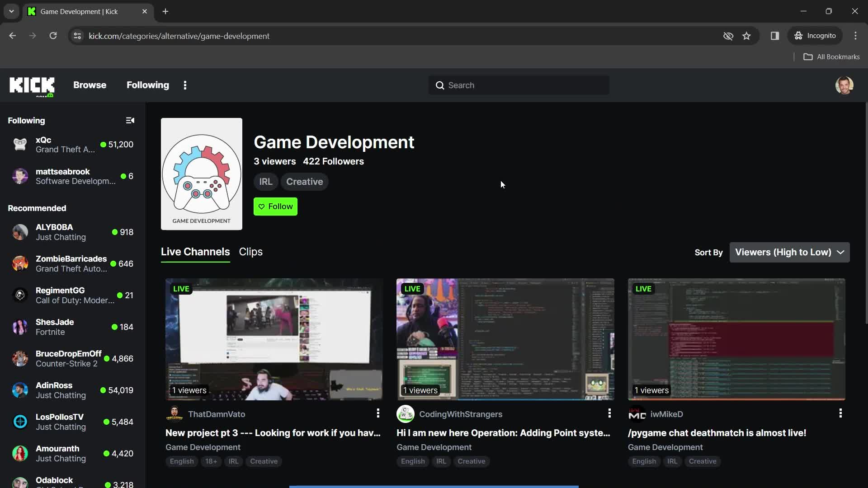Click the mattseabrook channel avatar

coord(20,176)
